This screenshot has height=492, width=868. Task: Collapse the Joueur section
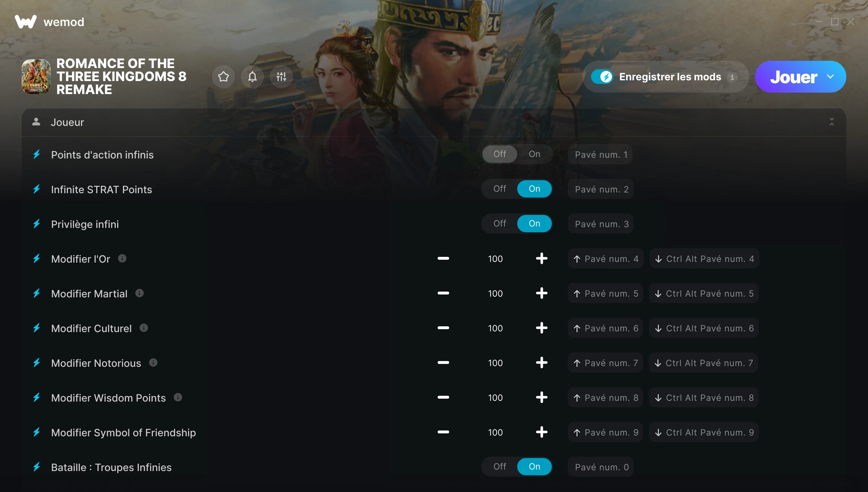point(832,122)
